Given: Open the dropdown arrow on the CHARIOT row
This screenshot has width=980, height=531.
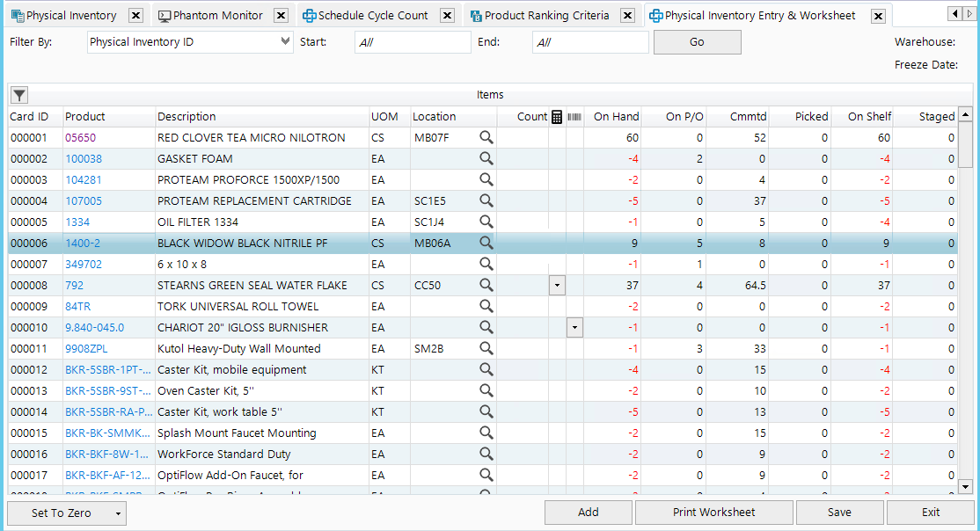Looking at the screenshot, I should pos(574,327).
